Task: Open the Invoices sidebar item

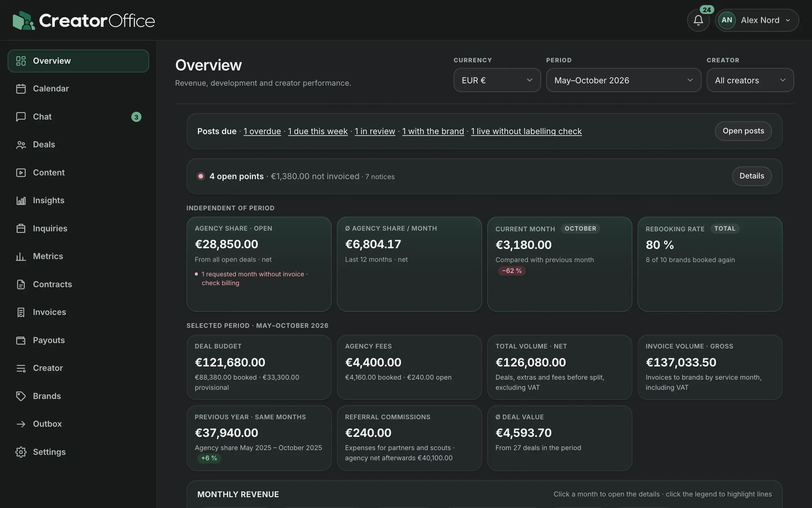Action: [78, 312]
